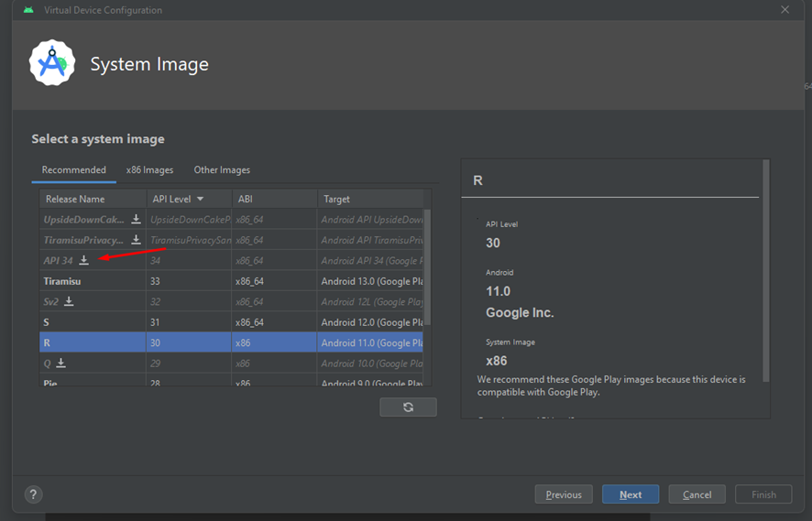
Task: Switch to the x86 Images tab
Action: (x=149, y=170)
